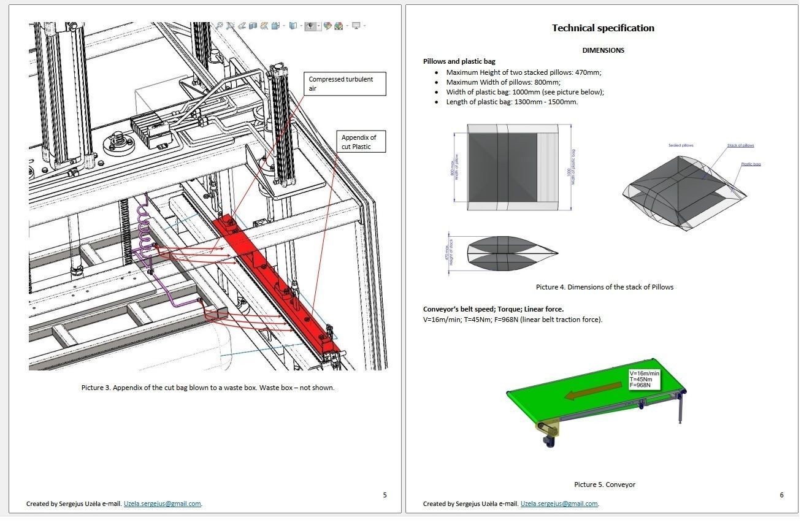Open the View Orientation dropdown arrow
This screenshot has height=525, width=812.
(283, 26)
